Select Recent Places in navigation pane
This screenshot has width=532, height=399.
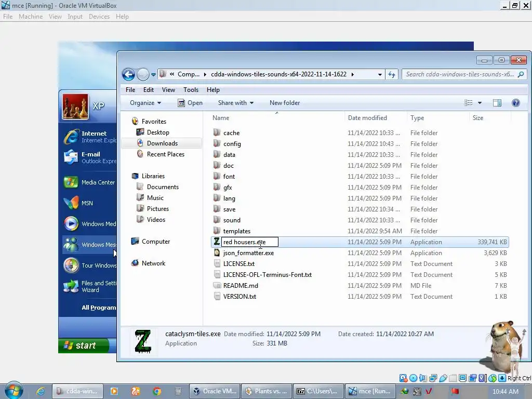[x=165, y=154]
